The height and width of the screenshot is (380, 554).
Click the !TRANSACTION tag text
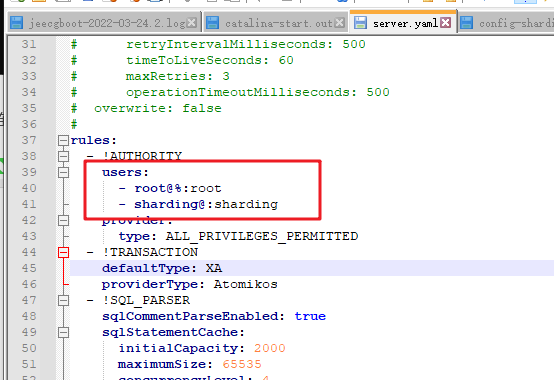tap(150, 252)
